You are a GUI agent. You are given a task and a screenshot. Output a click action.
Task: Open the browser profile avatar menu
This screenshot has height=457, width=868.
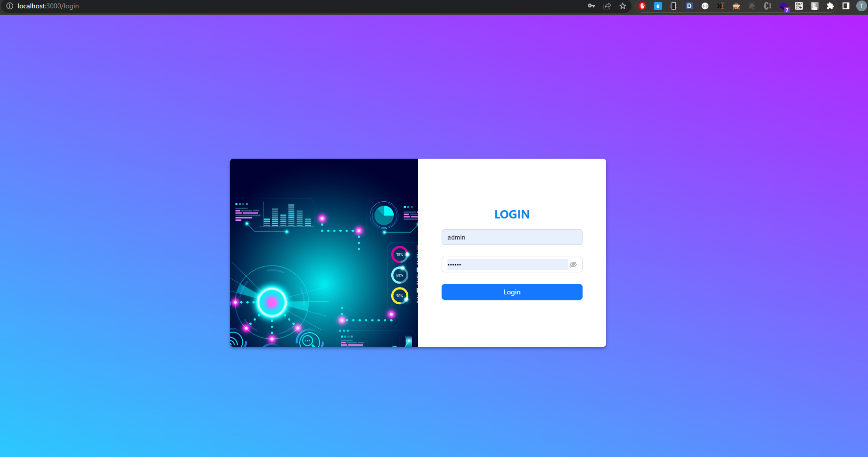coord(861,6)
